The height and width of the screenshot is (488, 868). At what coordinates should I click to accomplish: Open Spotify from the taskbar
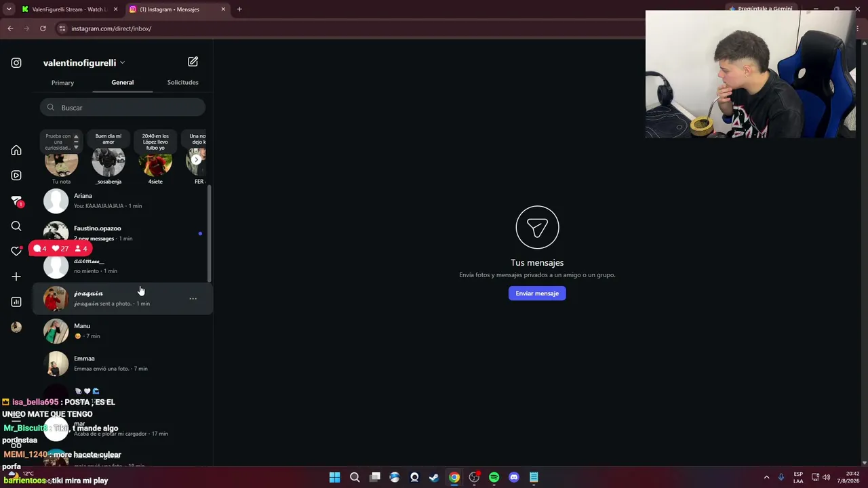coord(494,478)
